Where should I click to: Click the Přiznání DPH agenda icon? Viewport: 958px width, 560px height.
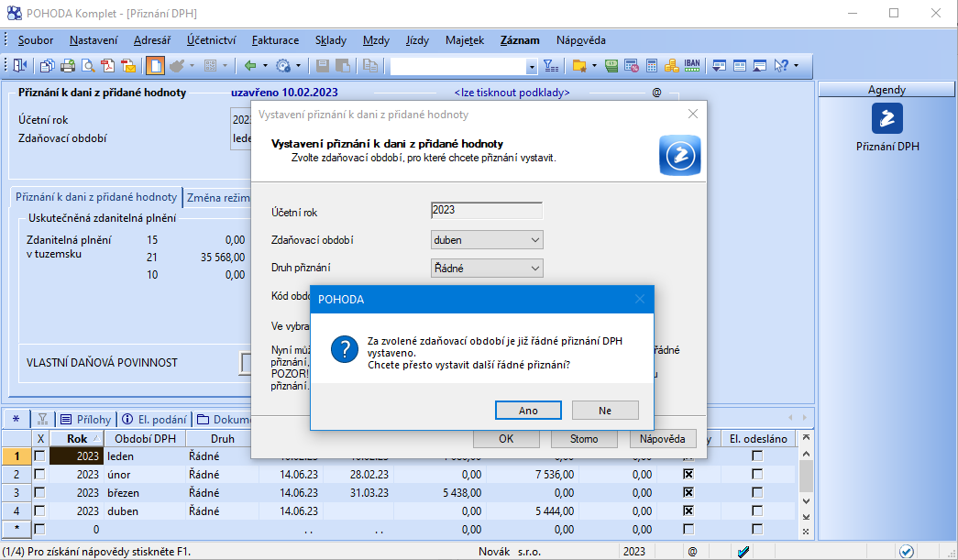886,119
